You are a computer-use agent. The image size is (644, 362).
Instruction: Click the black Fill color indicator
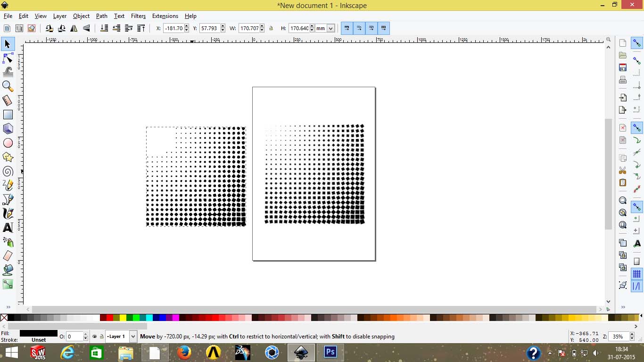[39, 333]
